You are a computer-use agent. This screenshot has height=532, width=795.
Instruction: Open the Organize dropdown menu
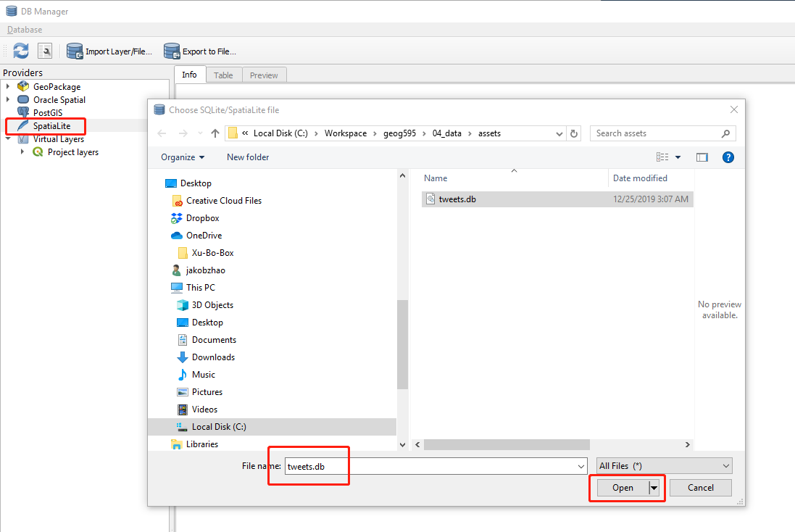click(183, 157)
